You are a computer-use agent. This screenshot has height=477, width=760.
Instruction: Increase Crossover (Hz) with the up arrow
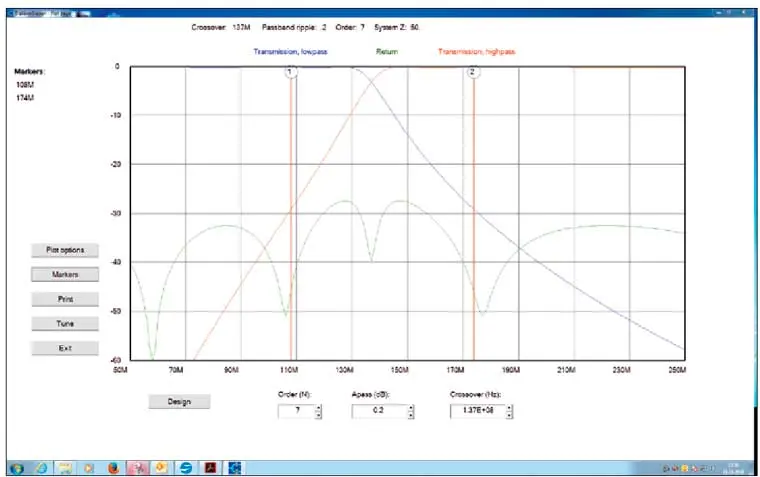tap(509, 409)
